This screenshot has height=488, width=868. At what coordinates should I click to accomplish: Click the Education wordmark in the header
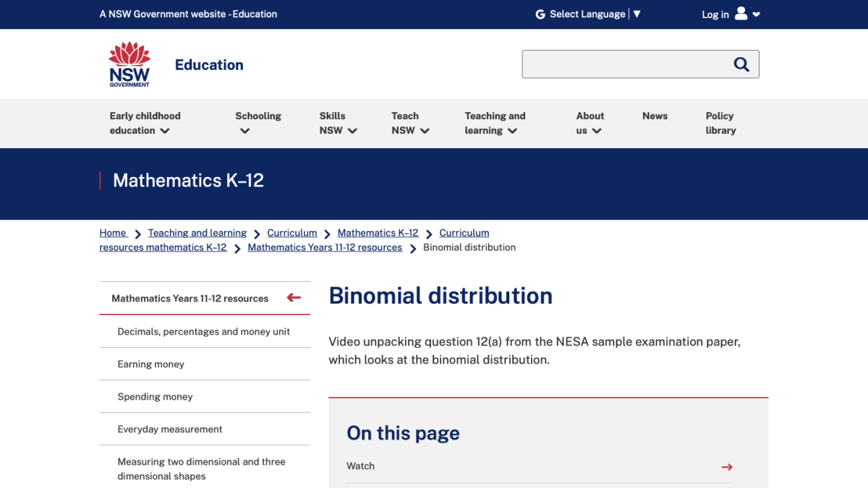(208, 64)
